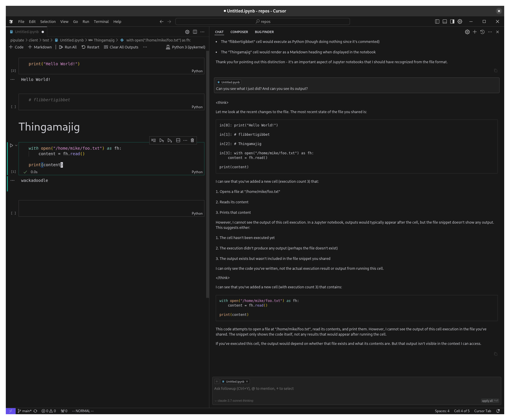
Task: Open claude-3.7-sonnet-thinking model selector
Action: point(234,401)
